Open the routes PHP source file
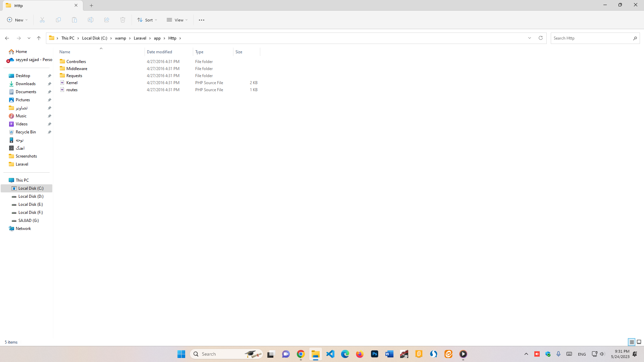 (72, 90)
